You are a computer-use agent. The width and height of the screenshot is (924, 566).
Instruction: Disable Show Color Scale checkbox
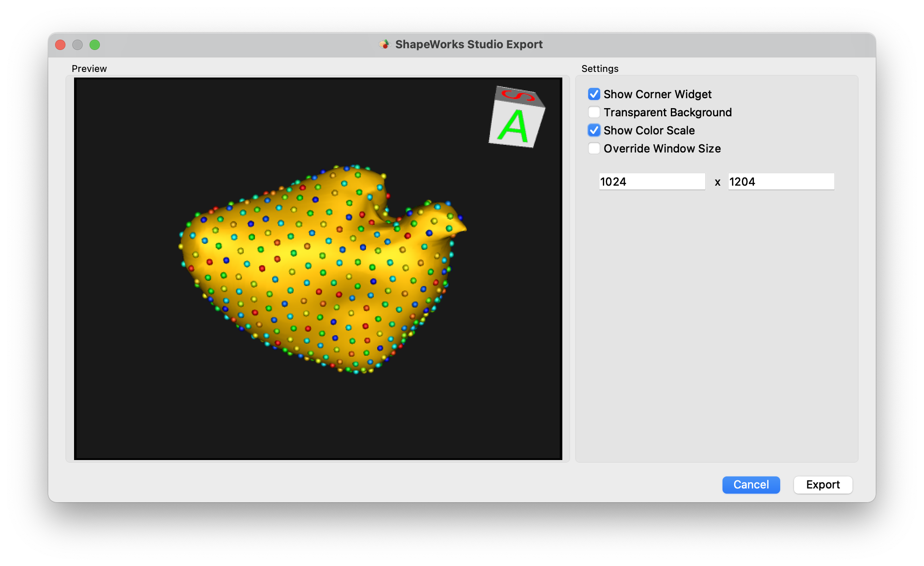(593, 130)
